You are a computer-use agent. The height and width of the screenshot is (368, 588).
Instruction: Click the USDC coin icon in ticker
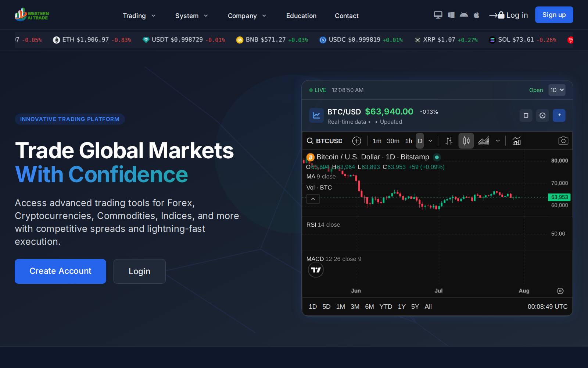coord(323,40)
